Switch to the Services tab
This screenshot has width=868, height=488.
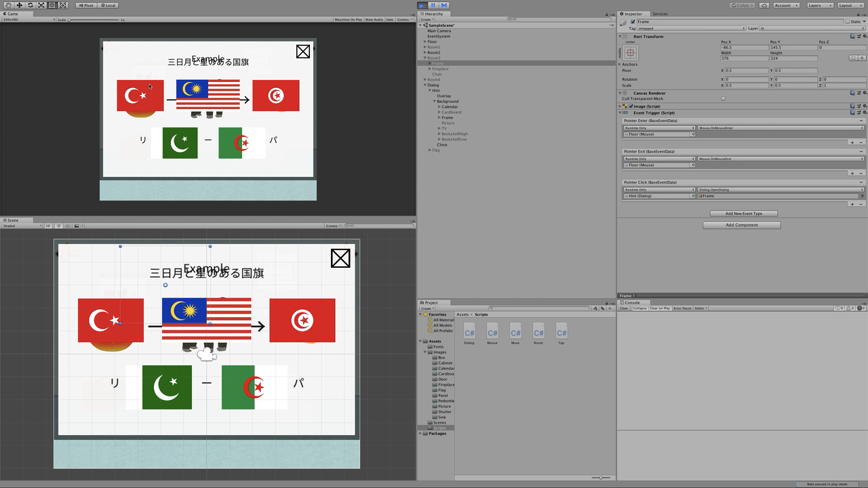(x=660, y=14)
